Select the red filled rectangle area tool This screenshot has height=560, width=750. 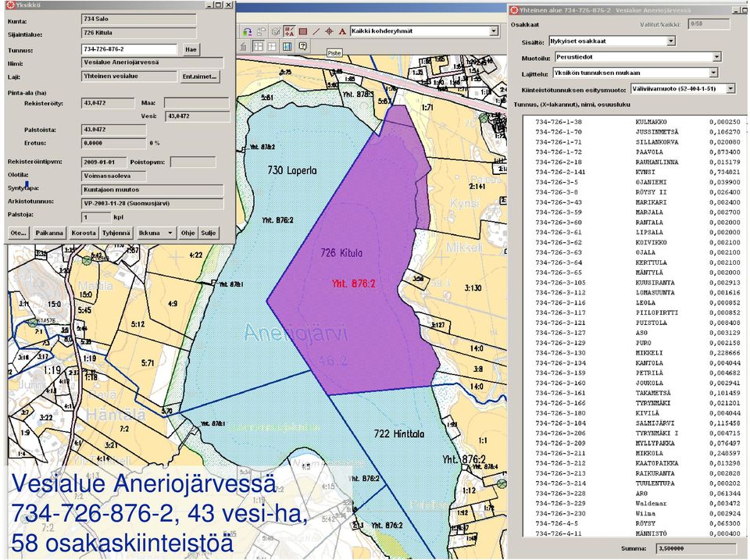[x=303, y=31]
